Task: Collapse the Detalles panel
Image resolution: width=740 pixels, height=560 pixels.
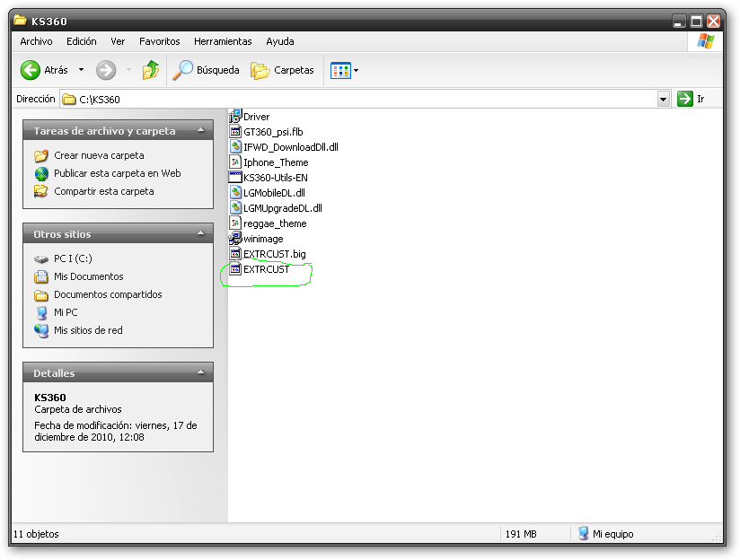Action: [x=201, y=372]
